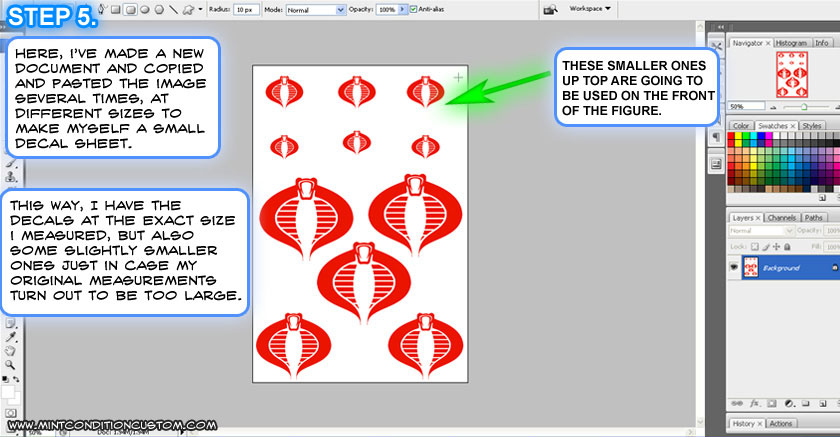Select the Polygon shape tool
The height and width of the screenshot is (437, 840).
coord(159,9)
